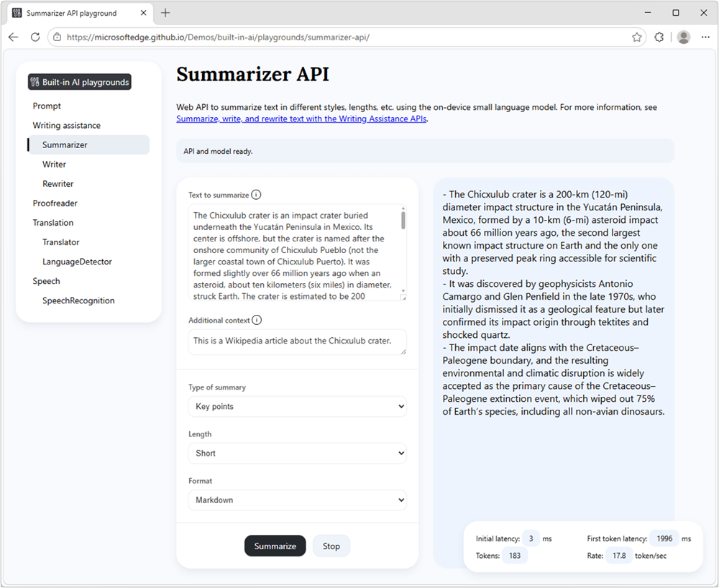This screenshot has height=588, width=719.
Task: Select Summarizer in the sidebar
Action: [x=88, y=144]
